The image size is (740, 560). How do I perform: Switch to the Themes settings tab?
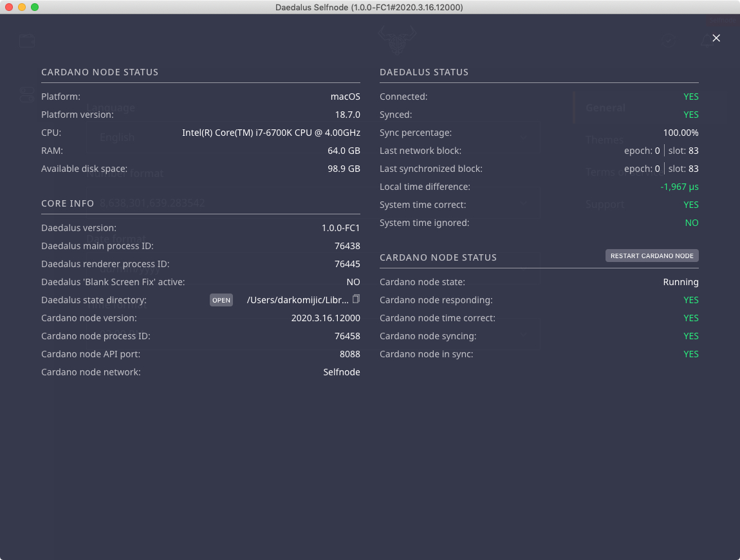click(x=604, y=140)
